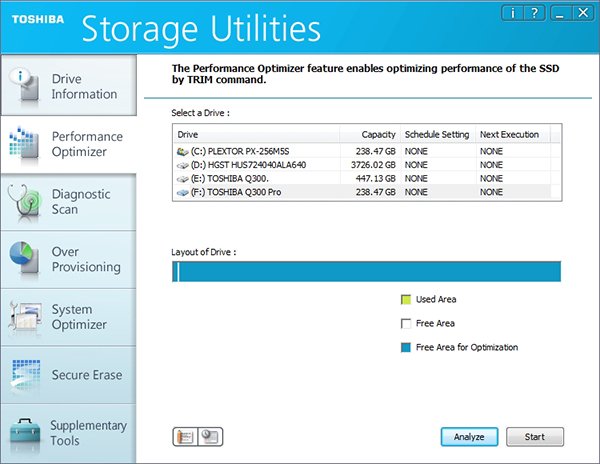Click the blue Free Area for Optimization swatch
Image resolution: width=600 pixels, height=464 pixels.
pyautogui.click(x=406, y=347)
